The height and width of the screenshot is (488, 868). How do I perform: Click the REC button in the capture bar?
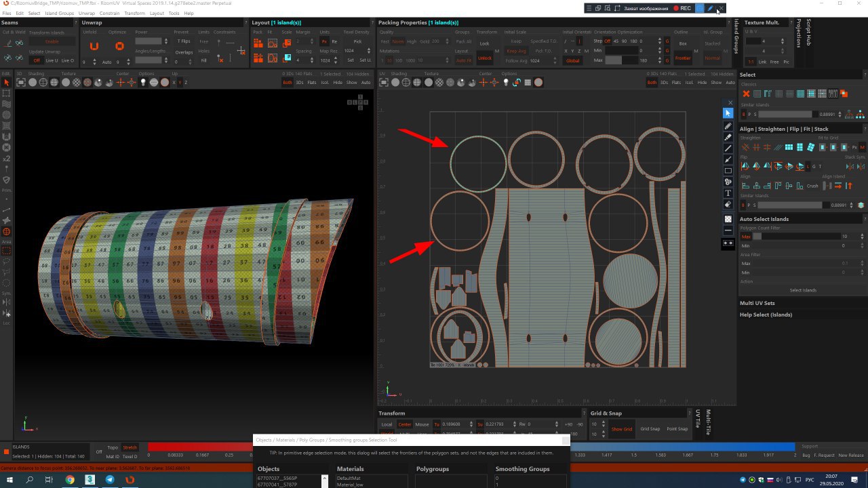(x=682, y=8)
